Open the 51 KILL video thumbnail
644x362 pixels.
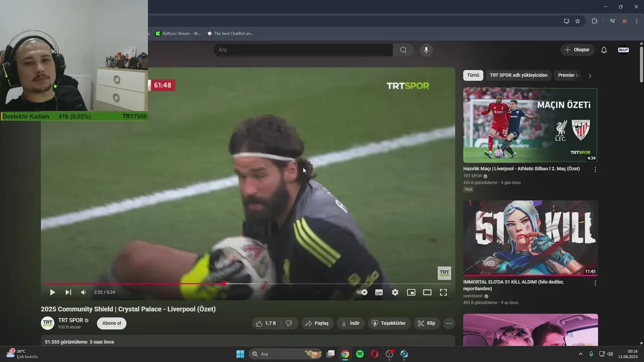pyautogui.click(x=530, y=238)
